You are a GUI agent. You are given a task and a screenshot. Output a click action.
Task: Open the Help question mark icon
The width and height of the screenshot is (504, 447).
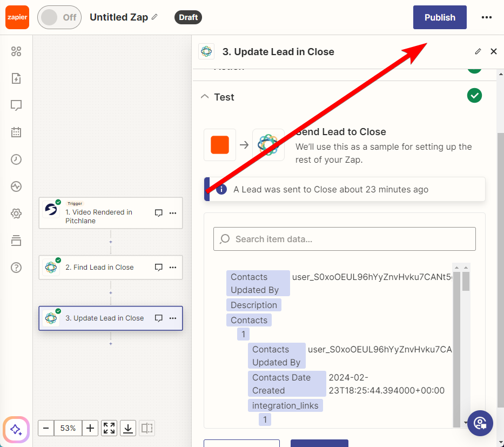(16, 267)
